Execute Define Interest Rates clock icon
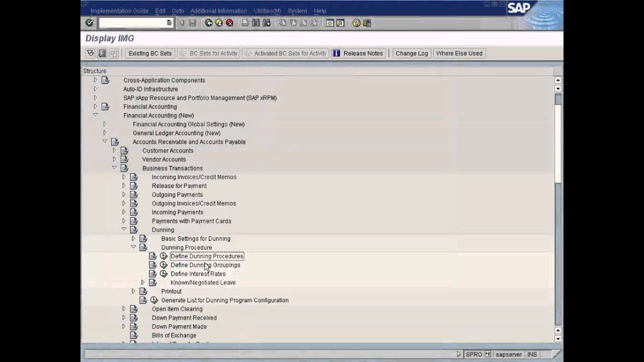Image resolution: width=644 pixels, height=362 pixels. coord(164,274)
